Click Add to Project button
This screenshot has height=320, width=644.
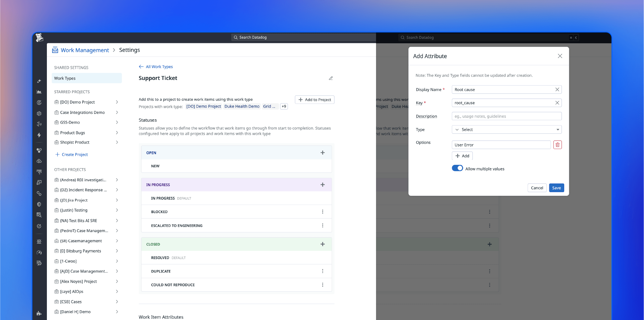(x=315, y=100)
